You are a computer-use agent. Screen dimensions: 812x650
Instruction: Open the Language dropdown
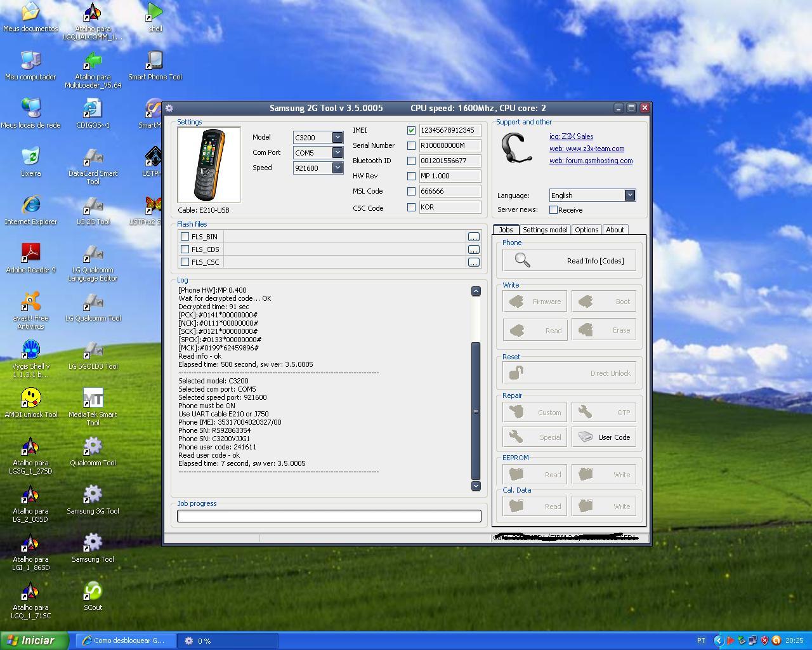coord(629,195)
